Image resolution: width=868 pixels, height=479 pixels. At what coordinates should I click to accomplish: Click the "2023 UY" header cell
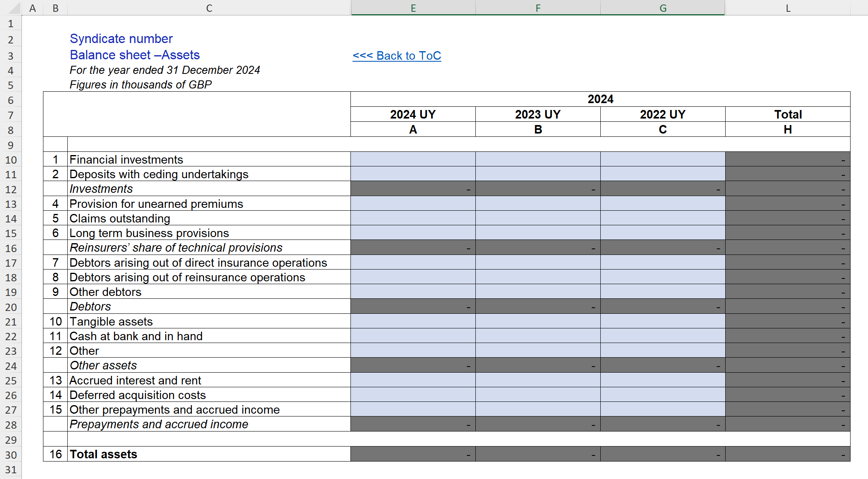538,114
